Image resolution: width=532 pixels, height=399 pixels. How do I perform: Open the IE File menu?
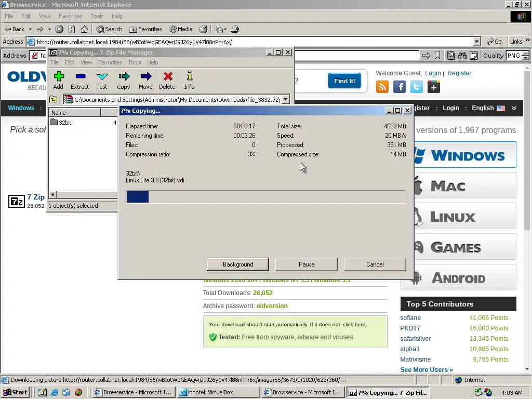coord(9,16)
